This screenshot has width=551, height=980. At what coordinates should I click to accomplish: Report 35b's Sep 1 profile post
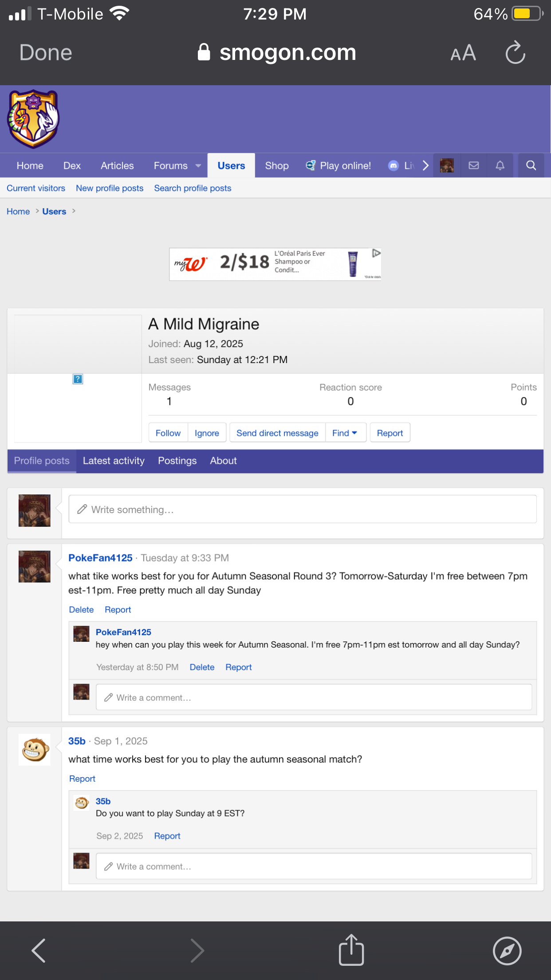(82, 778)
